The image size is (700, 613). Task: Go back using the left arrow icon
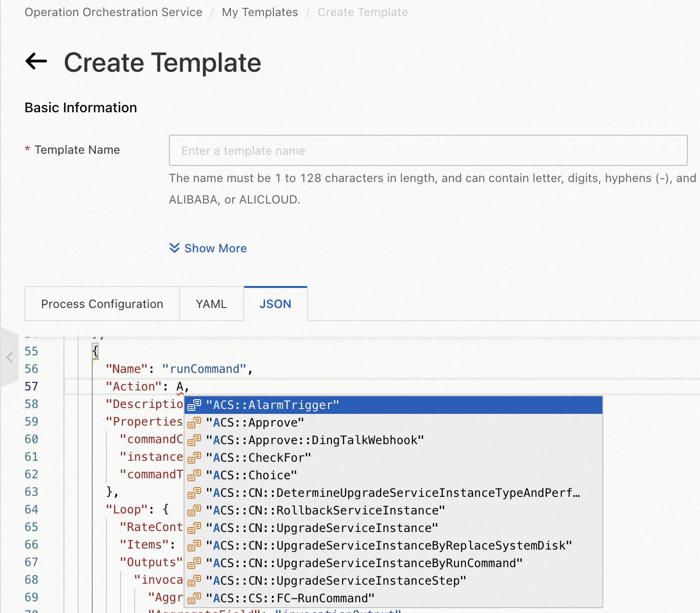click(36, 61)
